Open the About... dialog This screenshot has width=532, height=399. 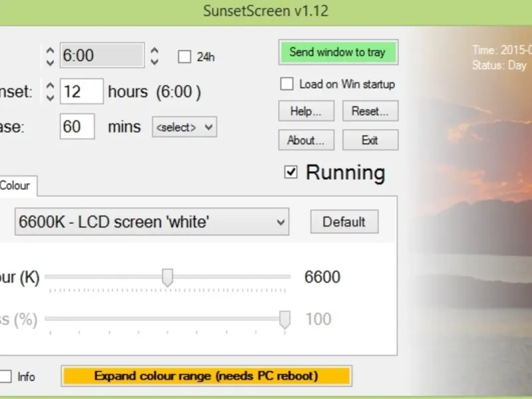[306, 140]
